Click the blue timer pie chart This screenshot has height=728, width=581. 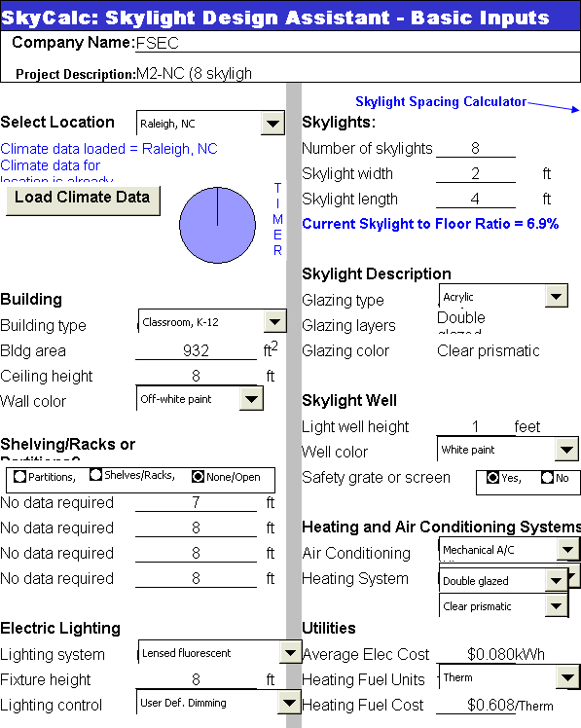click(x=217, y=225)
